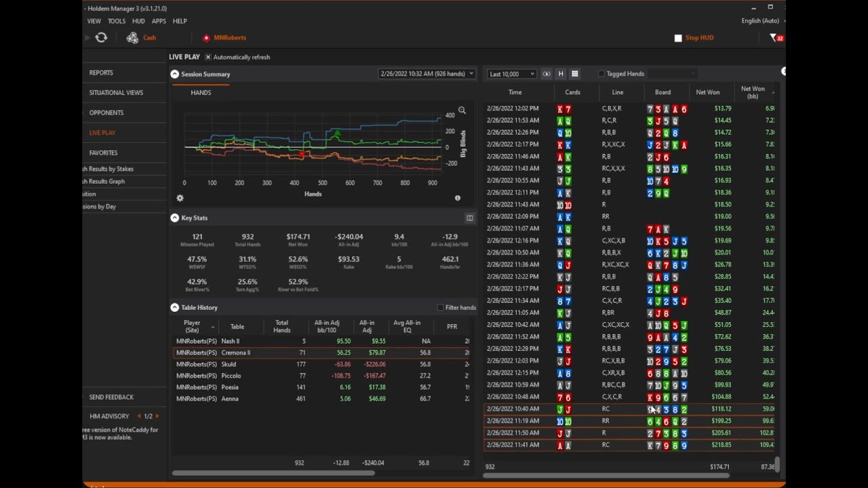Check the Tagged Hands checkbox

point(601,74)
